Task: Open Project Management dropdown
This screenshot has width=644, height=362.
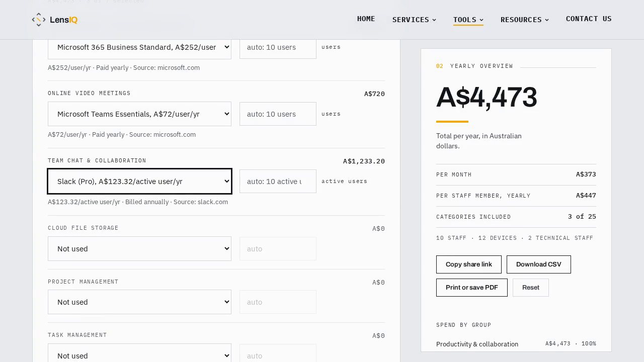Action: pyautogui.click(x=139, y=302)
